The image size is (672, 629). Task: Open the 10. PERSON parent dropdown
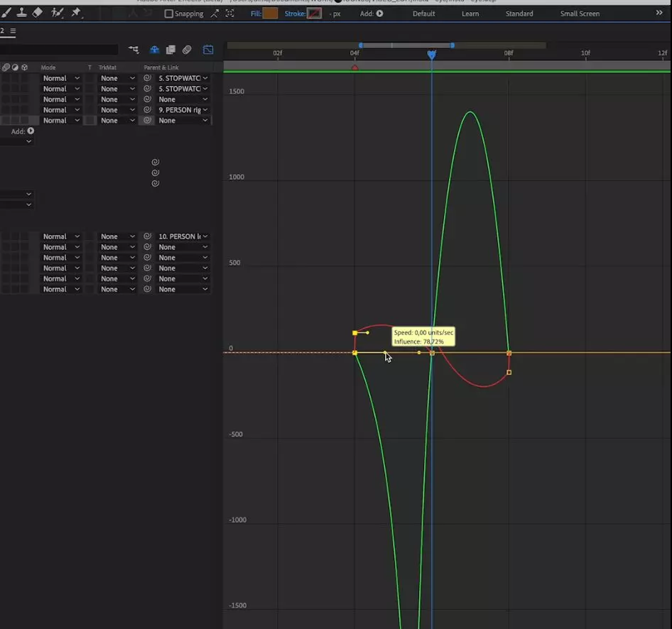point(183,236)
